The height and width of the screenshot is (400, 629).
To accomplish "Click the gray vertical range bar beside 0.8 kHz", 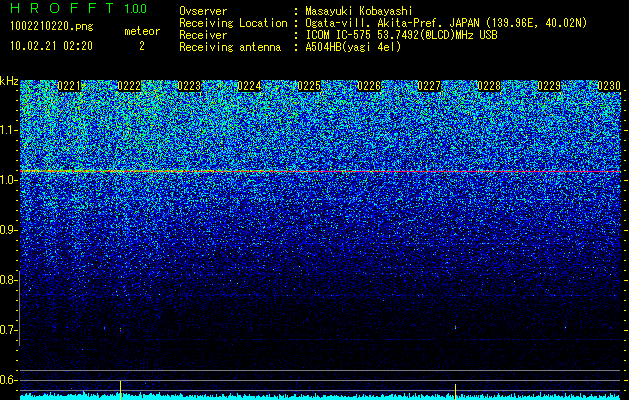I will point(20,308).
